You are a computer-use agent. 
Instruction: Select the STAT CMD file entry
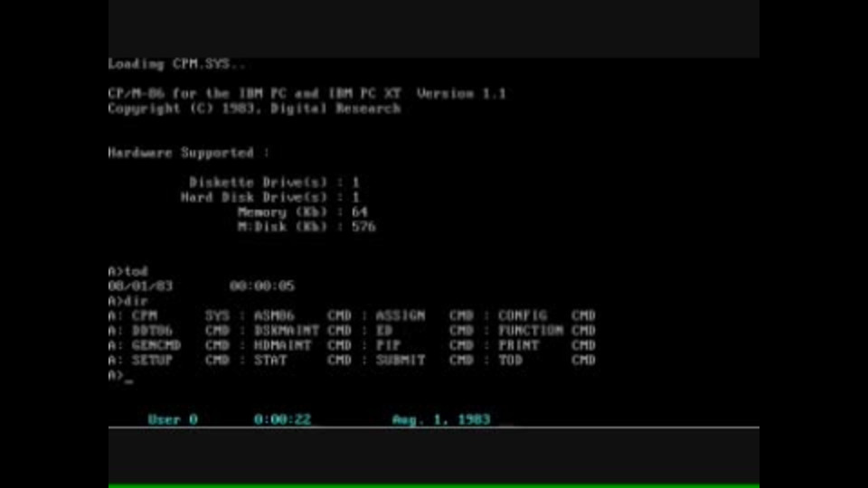pos(303,361)
